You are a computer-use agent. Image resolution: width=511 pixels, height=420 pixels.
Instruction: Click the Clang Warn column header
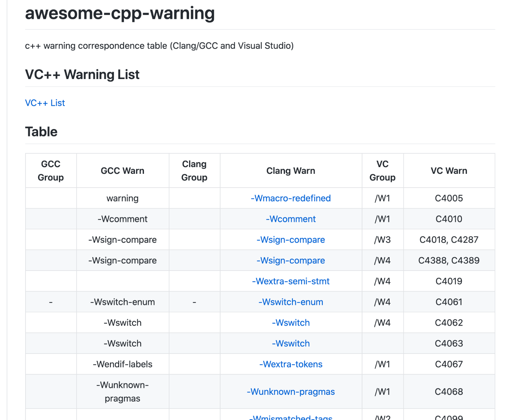291,171
